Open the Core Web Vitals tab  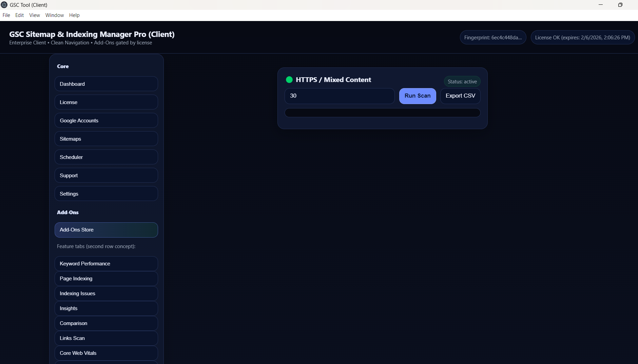coord(106,353)
